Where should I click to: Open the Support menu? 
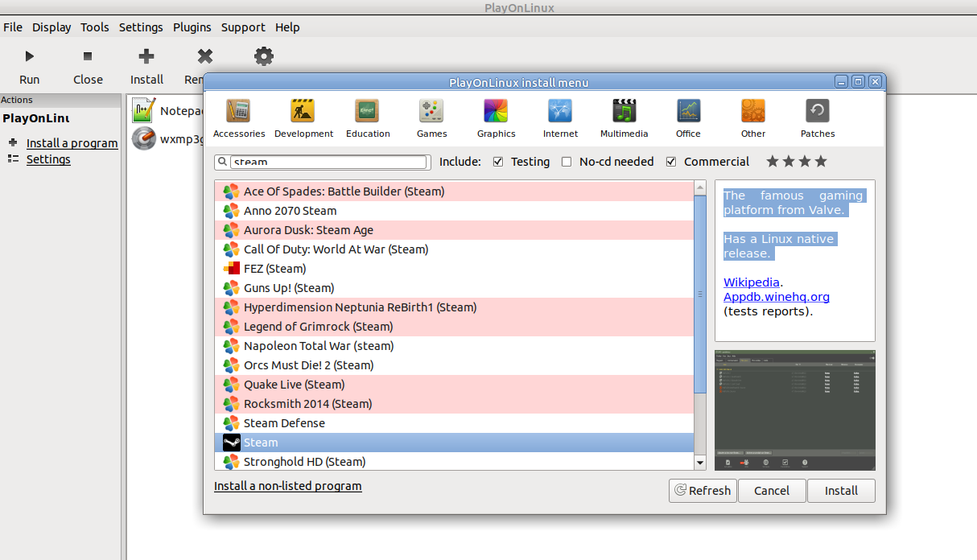[243, 27]
